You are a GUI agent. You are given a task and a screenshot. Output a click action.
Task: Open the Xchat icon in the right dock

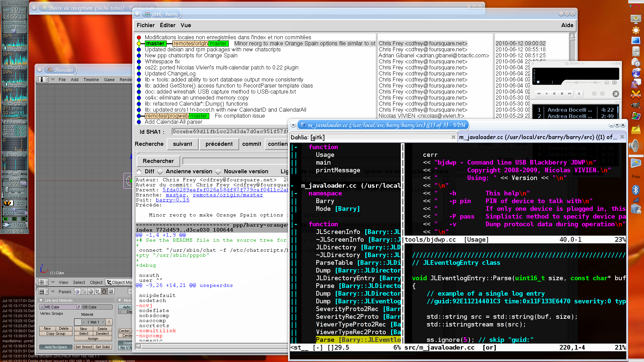click(636, 94)
